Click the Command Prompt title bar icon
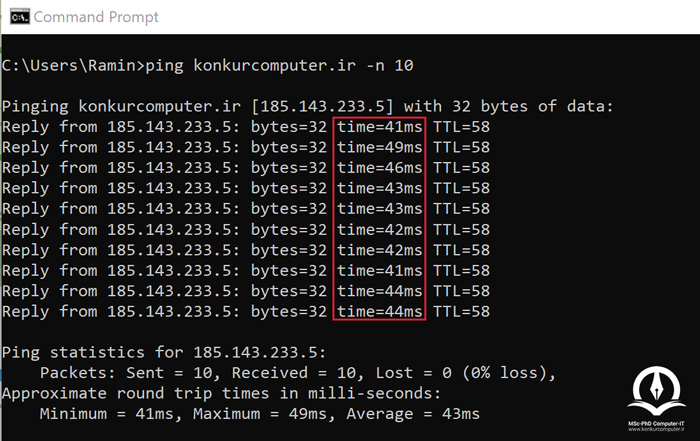Viewport: 700px width, 441px height. [20, 17]
